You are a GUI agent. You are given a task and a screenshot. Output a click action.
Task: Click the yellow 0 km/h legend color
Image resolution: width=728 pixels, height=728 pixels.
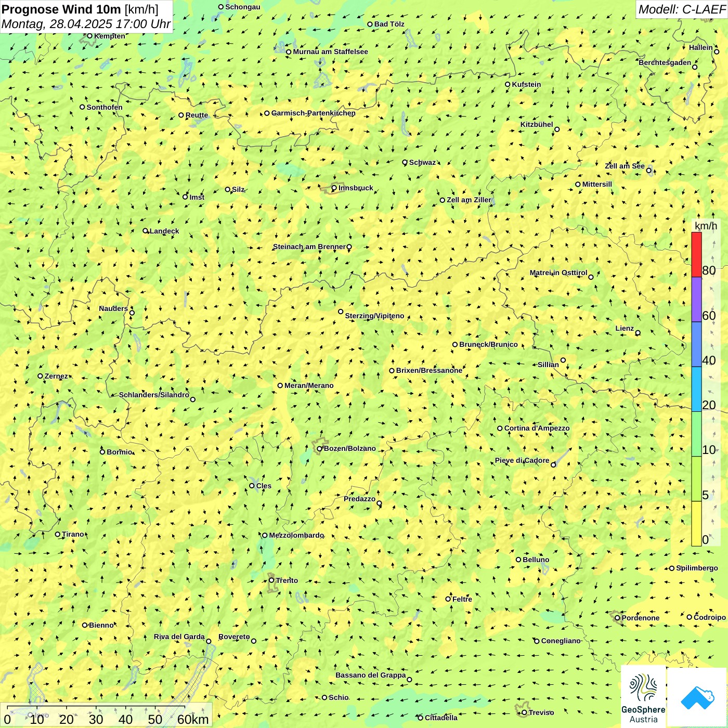coord(696,524)
